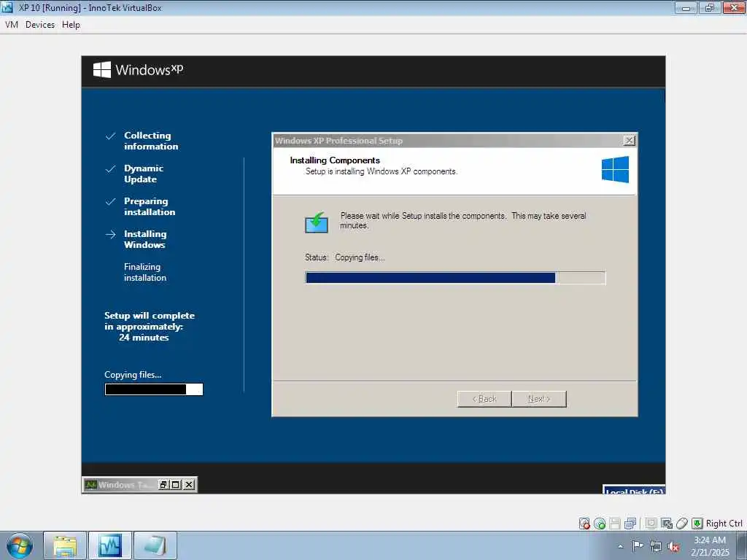
Task: Open the Help menu
Action: (x=71, y=24)
